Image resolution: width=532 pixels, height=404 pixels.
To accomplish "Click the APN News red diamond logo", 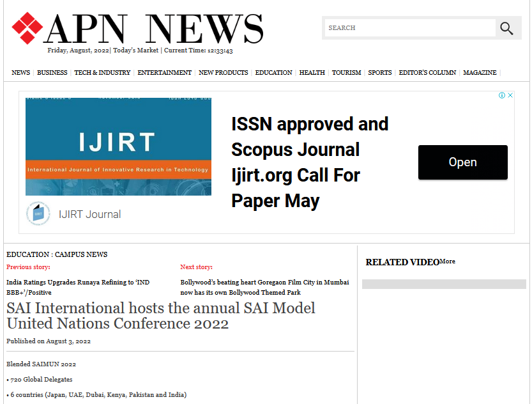I will tap(27, 28).
